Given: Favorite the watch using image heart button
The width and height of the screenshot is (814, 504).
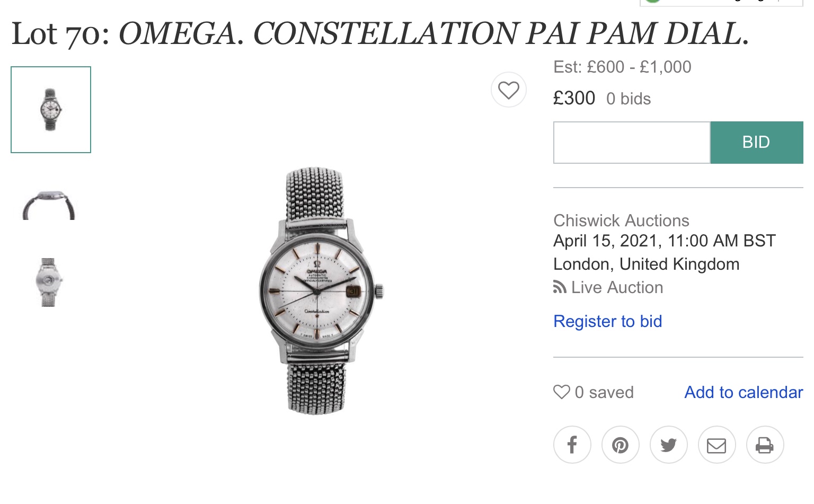Looking at the screenshot, I should click(x=509, y=90).
